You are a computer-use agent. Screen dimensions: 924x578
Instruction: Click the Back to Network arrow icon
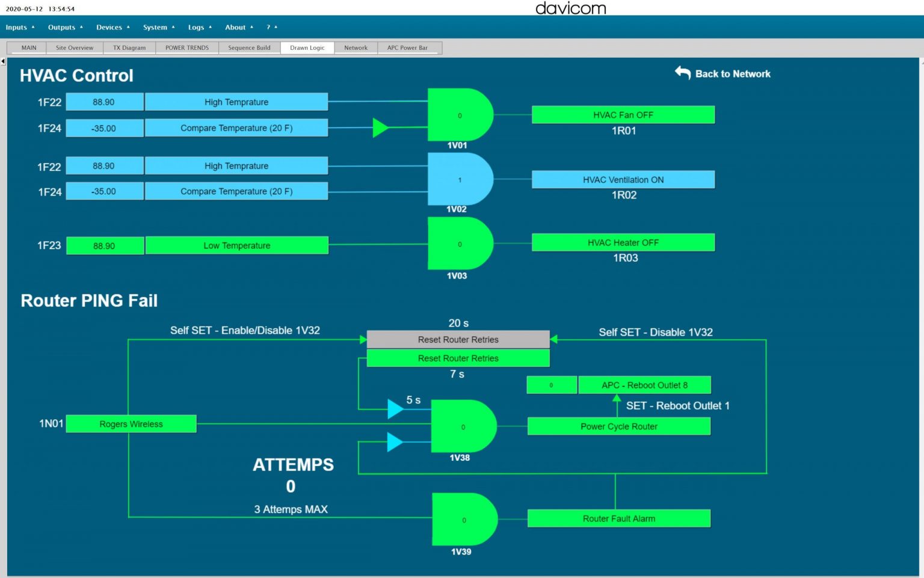[683, 73]
